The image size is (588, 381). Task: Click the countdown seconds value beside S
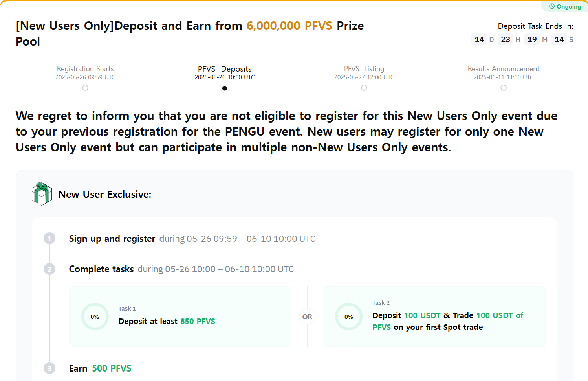tap(559, 39)
